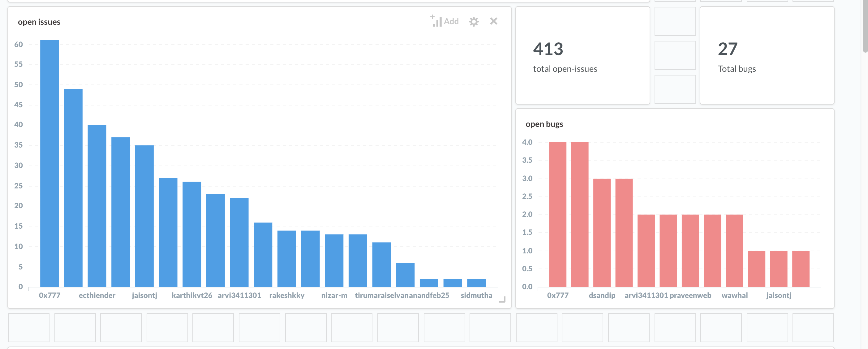The width and height of the screenshot is (868, 349).
Task: Click the blue bar above karthikvt26 label
Action: 192,234
